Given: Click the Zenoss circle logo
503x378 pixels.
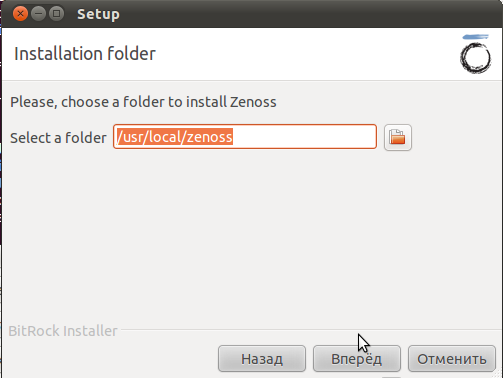Looking at the screenshot, I should [x=476, y=58].
